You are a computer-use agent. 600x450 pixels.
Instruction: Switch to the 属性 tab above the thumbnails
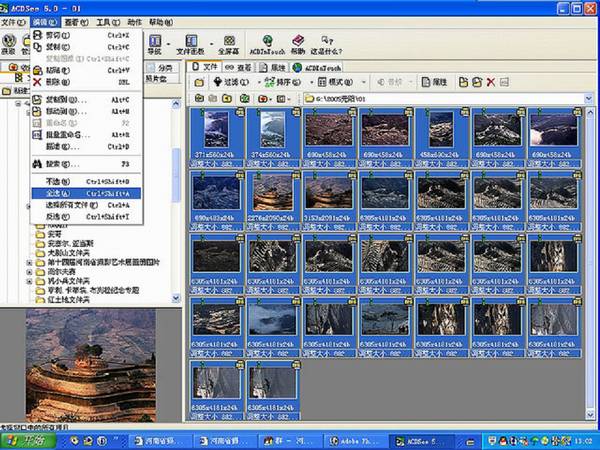(272, 68)
